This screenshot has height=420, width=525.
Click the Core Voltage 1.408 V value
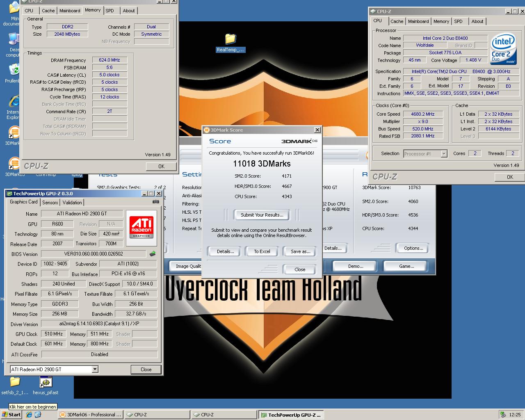473,60
